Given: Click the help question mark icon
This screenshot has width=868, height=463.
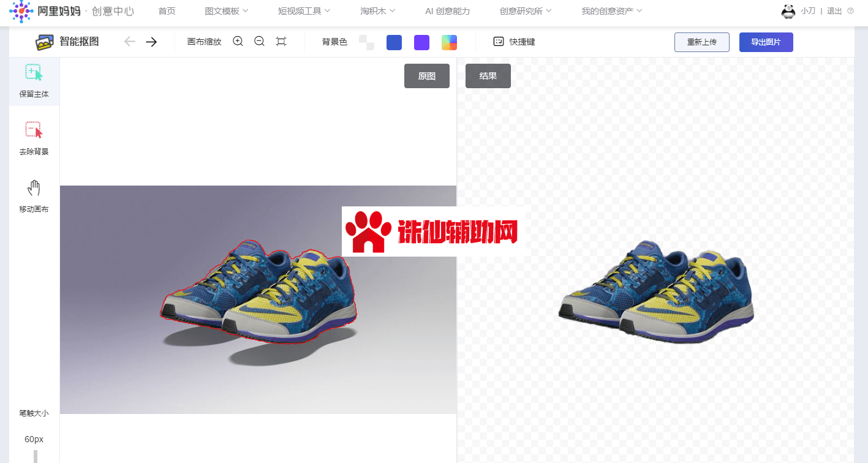Looking at the screenshot, I should (x=850, y=11).
